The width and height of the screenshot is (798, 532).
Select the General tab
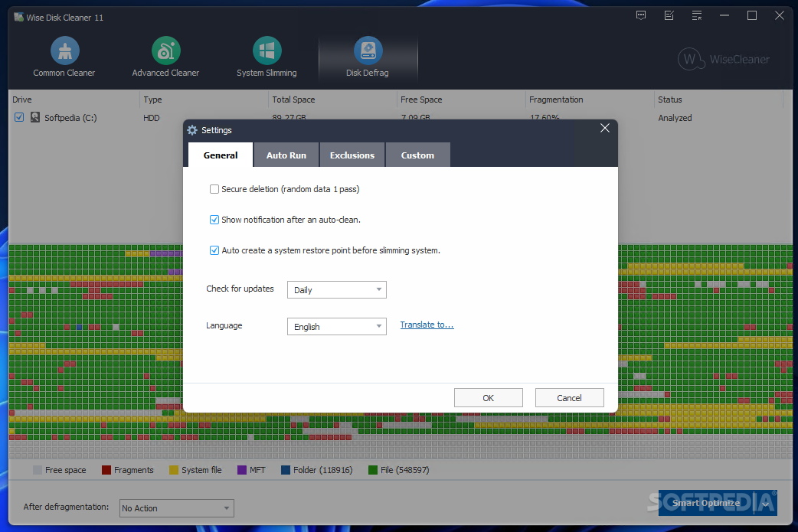tap(221, 155)
